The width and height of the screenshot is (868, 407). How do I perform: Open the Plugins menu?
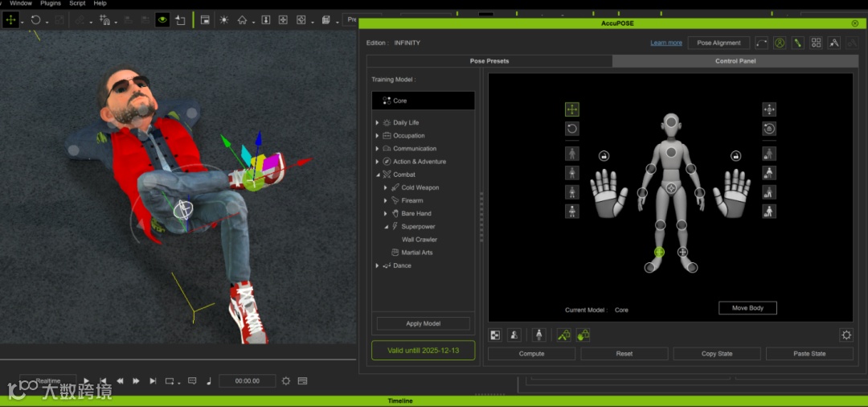(51, 3)
